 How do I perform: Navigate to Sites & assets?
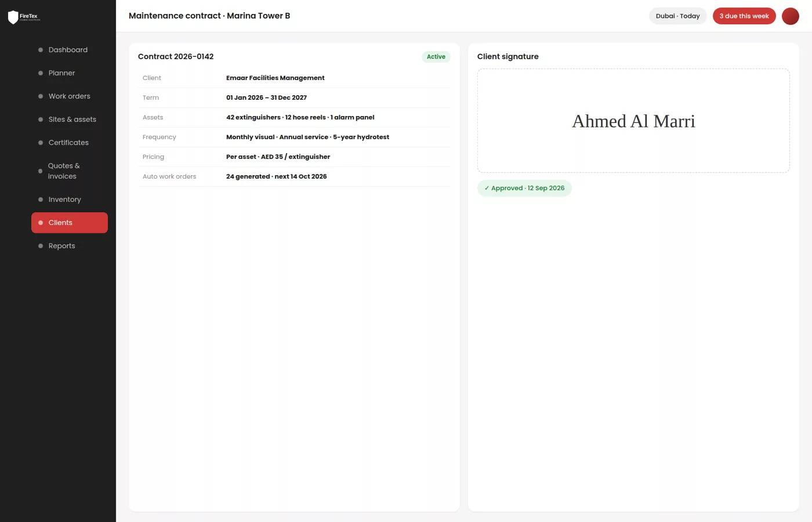(x=70, y=119)
